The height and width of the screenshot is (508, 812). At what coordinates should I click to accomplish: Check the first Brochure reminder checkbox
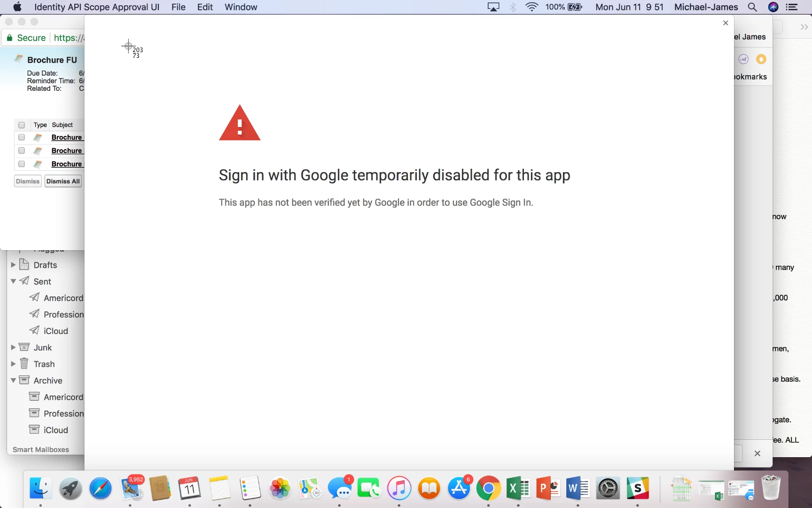(x=22, y=137)
